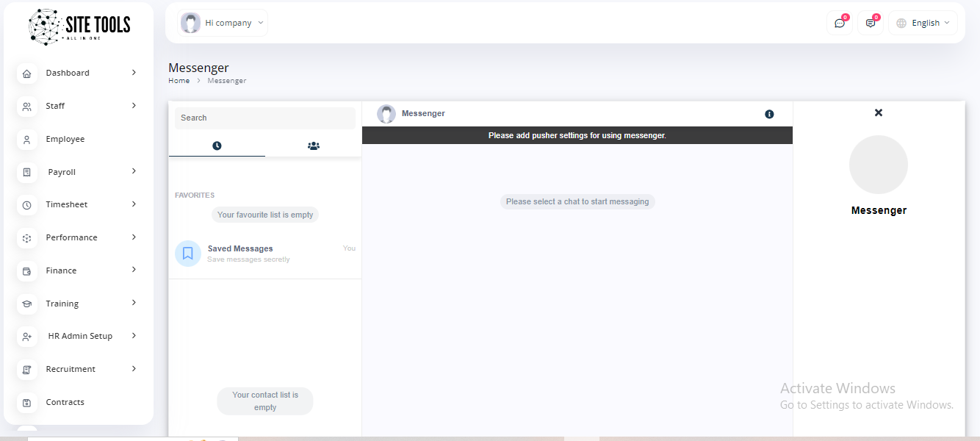
Task: Expand the Payroll submenu chevron
Action: click(x=134, y=171)
